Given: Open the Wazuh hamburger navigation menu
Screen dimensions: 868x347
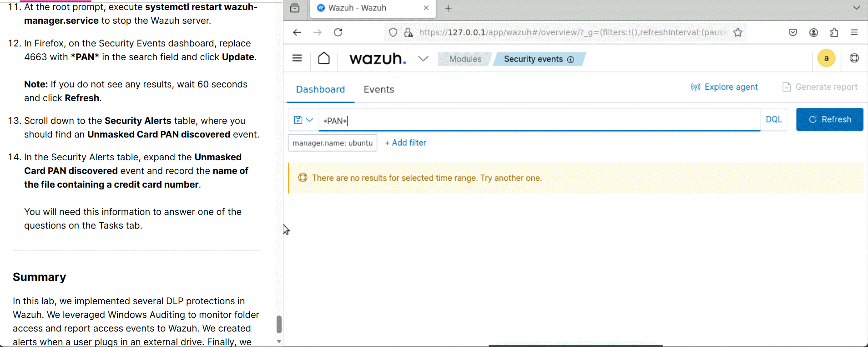Looking at the screenshot, I should click(x=297, y=58).
